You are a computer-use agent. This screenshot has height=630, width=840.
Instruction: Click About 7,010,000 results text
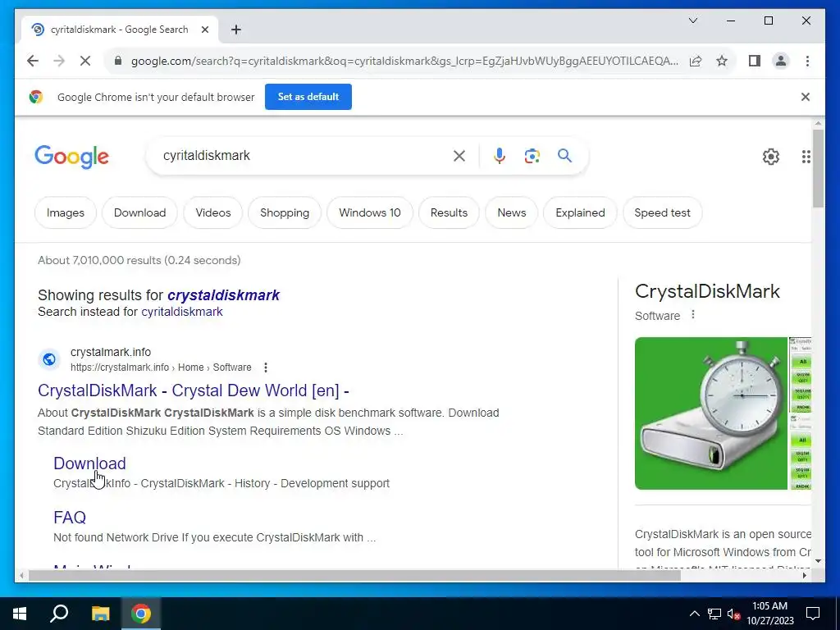[139, 260]
